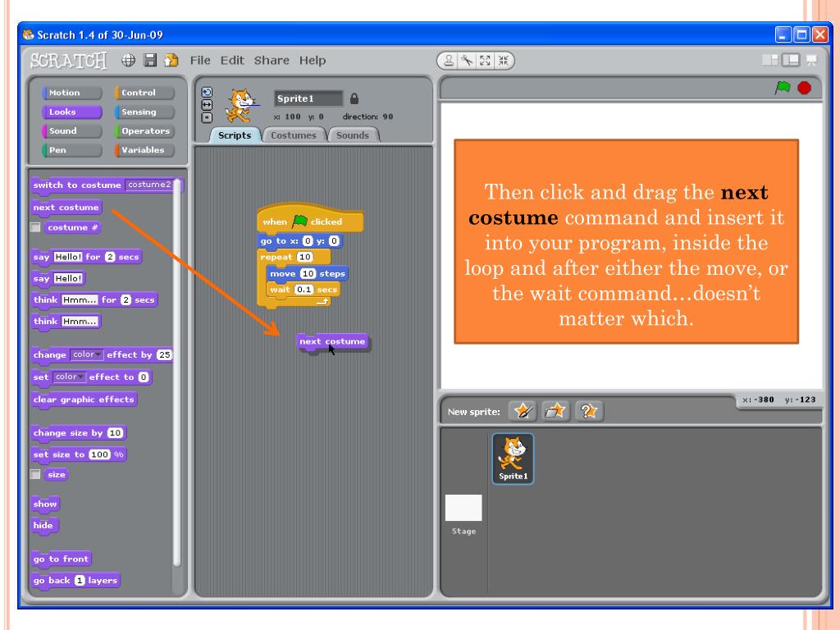Click the cat sprite preview above the tabs
Screen dimensions: 840x630
pyautogui.click(x=240, y=106)
